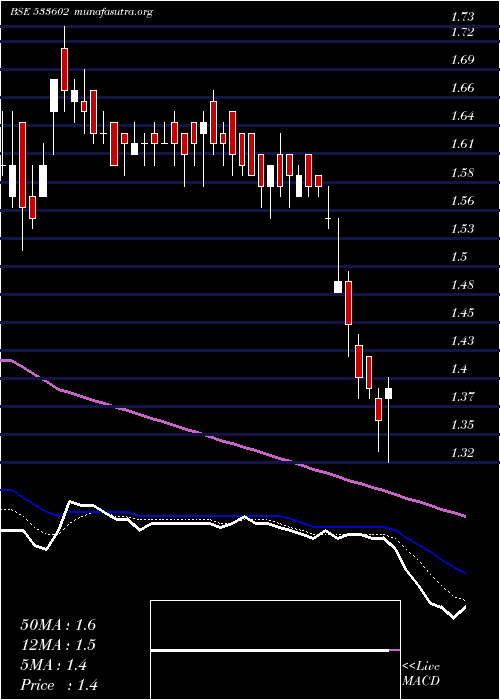The height and width of the screenshot is (700, 500).
Task: Click the 1.53 price axis label
Action: pyautogui.click(x=463, y=229)
